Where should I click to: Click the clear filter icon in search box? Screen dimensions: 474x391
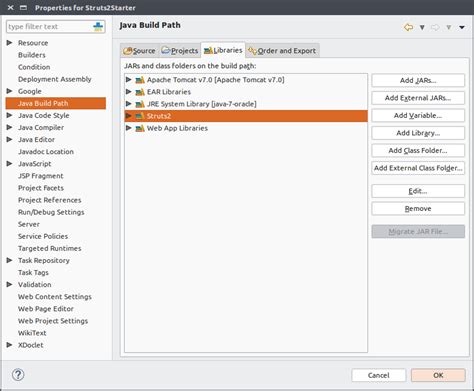[98, 27]
